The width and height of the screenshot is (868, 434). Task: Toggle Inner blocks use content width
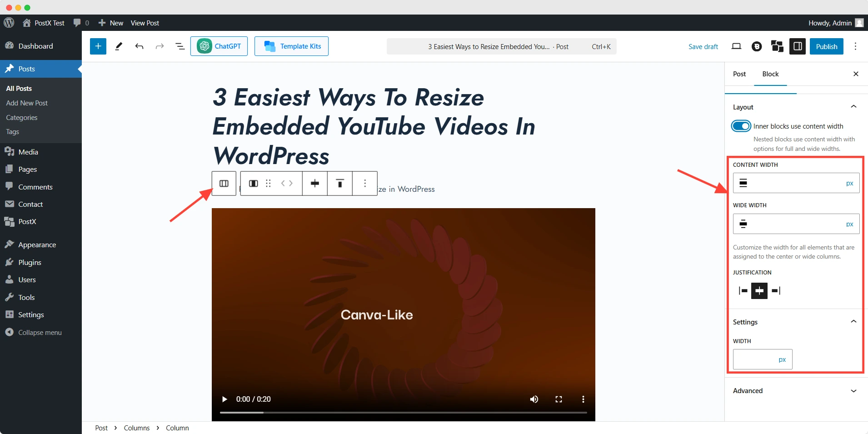741,126
